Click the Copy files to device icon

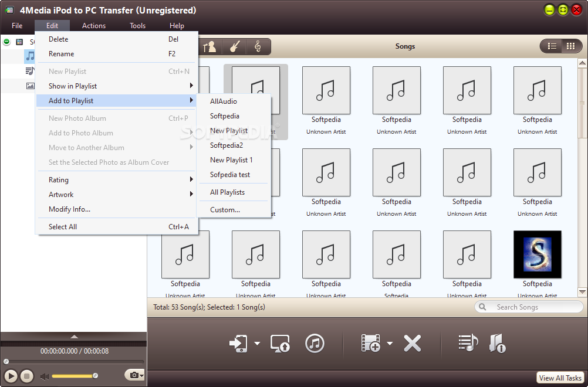[x=238, y=343]
